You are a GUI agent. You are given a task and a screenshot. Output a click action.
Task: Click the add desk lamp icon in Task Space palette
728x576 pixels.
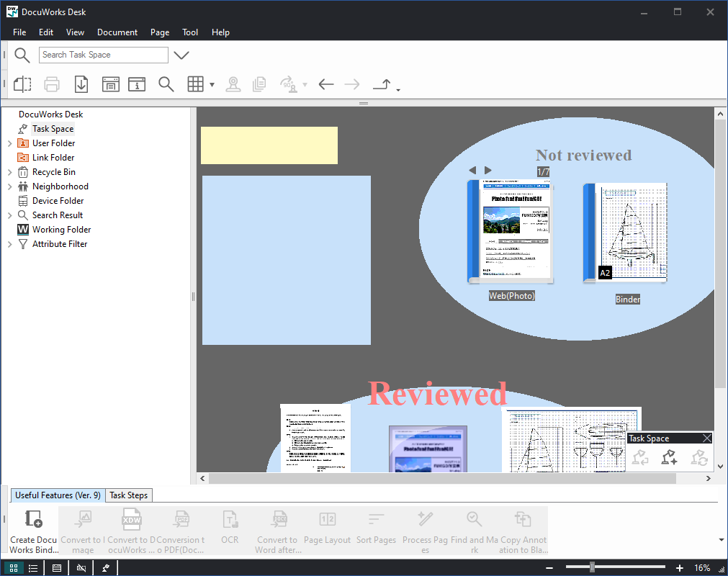(670, 457)
